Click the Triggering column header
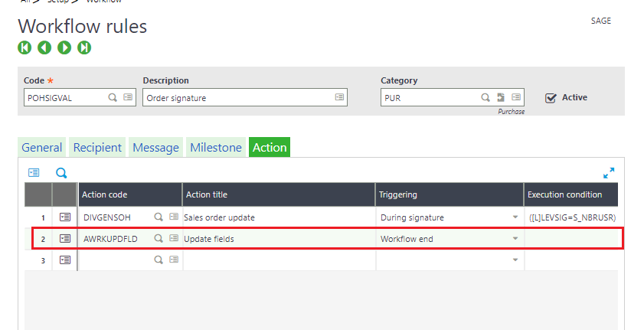Image resolution: width=644 pixels, height=330 pixels. click(x=449, y=194)
